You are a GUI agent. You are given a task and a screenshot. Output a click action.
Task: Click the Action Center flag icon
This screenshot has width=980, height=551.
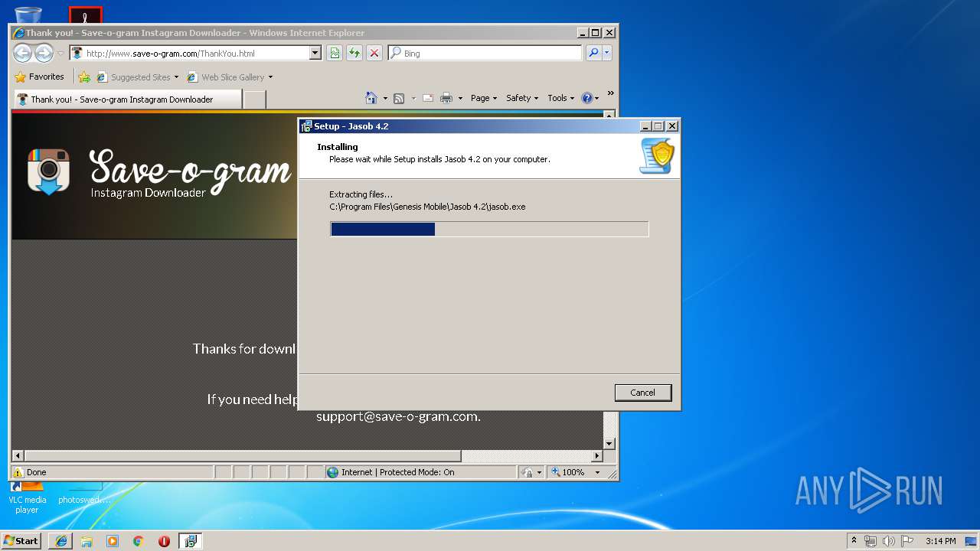coord(906,541)
